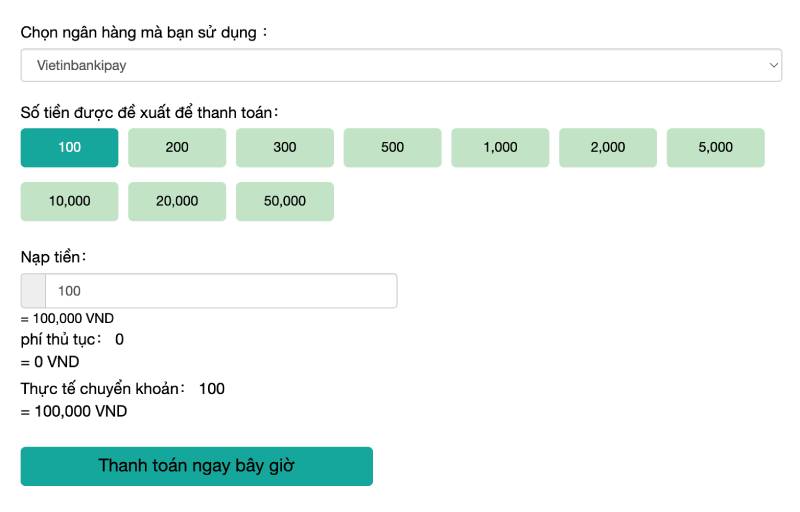800x512 pixels.
Task: Choose the 200 amount option
Action: coord(177,148)
